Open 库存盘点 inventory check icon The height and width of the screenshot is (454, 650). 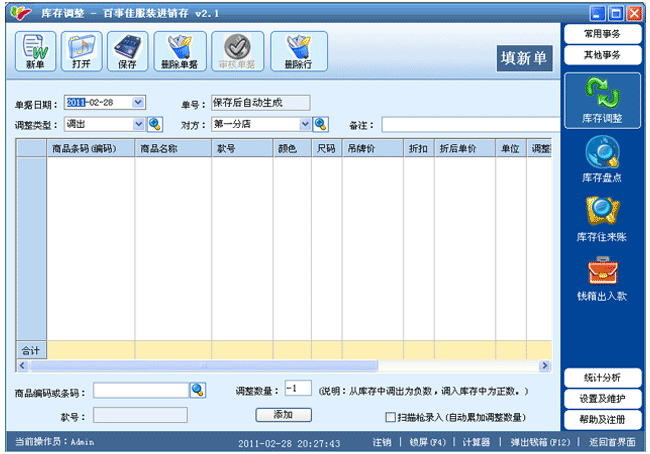coord(602,160)
